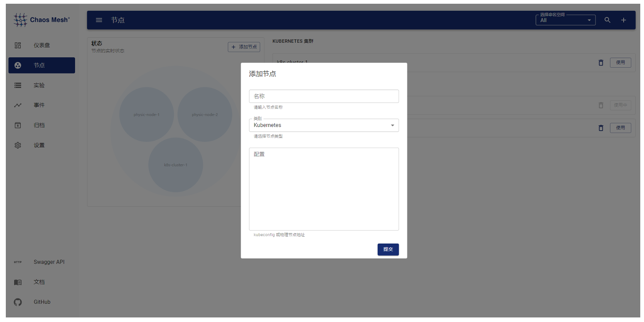Click the hamburger menu icon in top bar

tap(99, 20)
